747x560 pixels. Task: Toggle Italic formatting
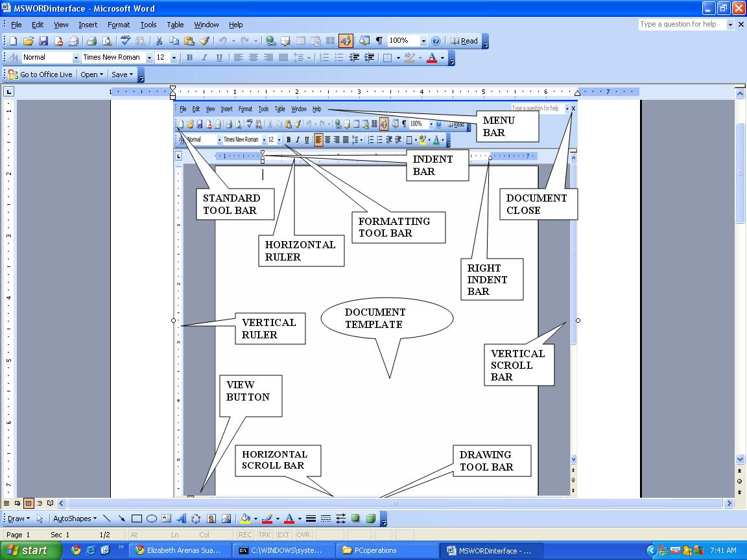click(204, 57)
